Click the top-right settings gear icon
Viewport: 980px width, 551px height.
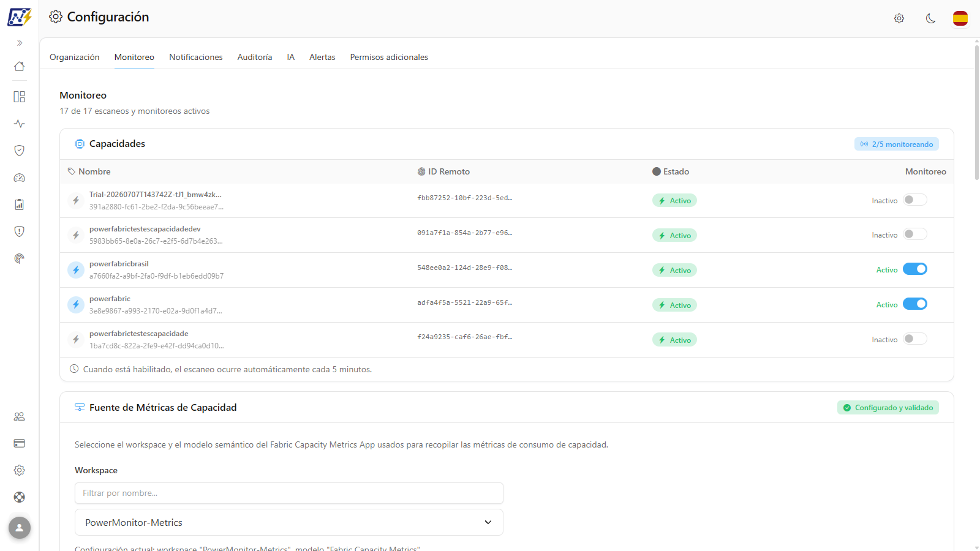(x=899, y=18)
